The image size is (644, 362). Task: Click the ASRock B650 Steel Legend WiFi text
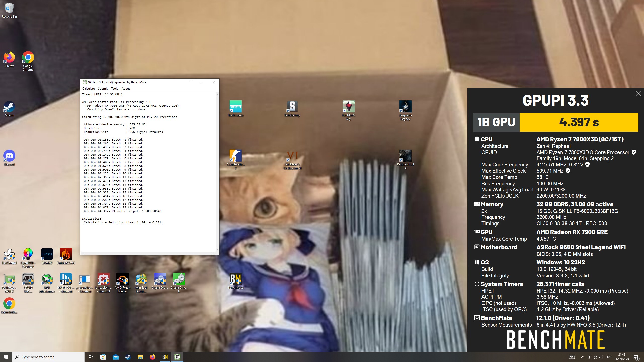[581, 247]
